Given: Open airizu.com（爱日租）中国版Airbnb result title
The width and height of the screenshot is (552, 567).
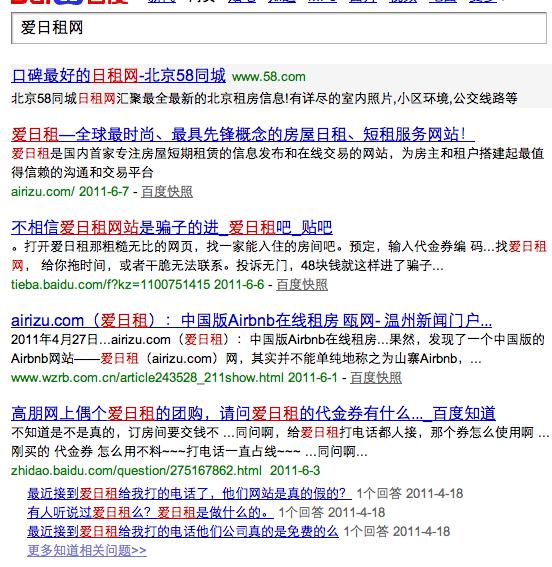Looking at the screenshot, I should tap(251, 321).
